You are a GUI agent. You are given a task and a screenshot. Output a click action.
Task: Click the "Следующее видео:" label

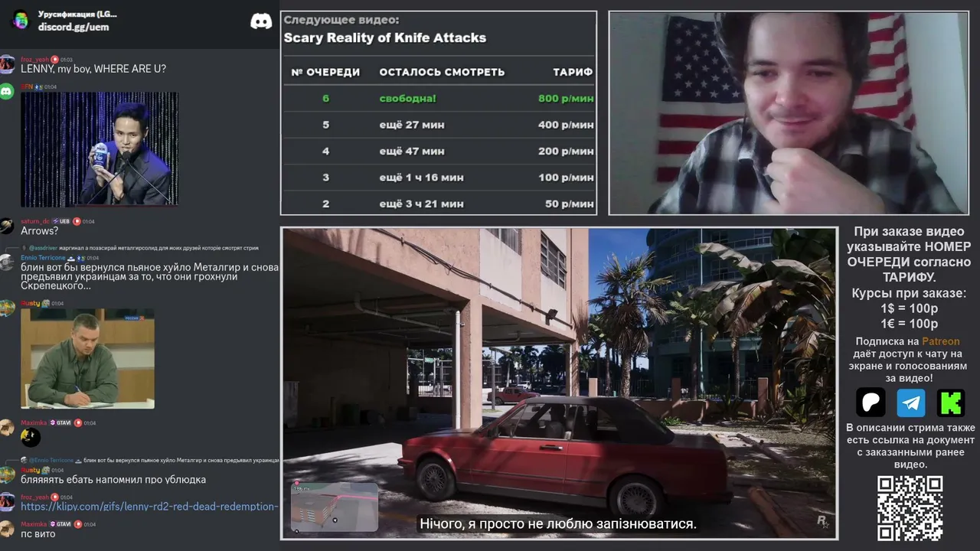tap(341, 20)
